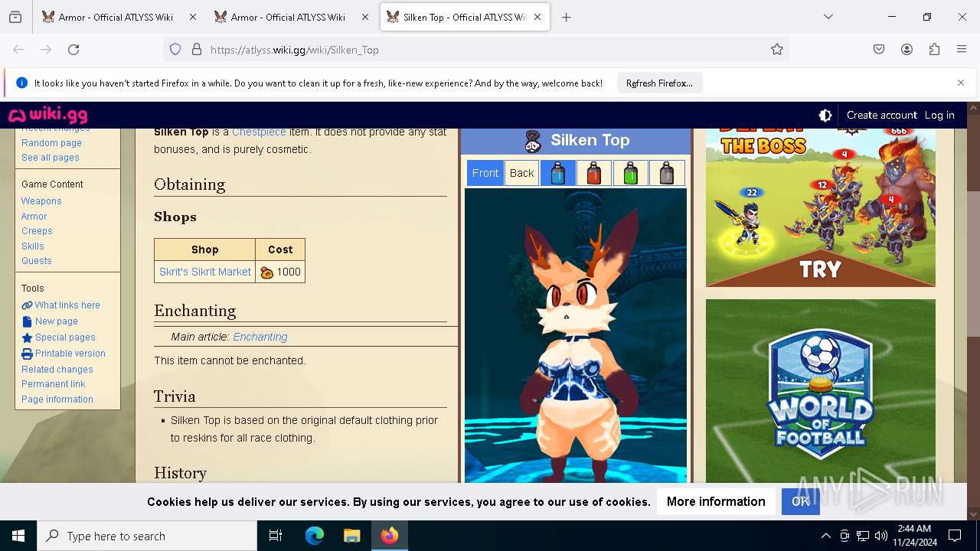Click the Log in link

point(939,115)
